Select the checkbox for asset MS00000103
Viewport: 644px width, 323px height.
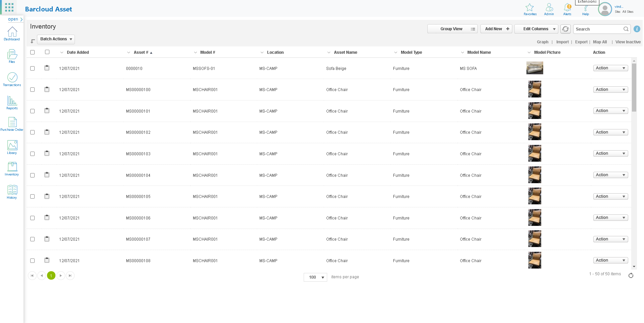click(33, 154)
